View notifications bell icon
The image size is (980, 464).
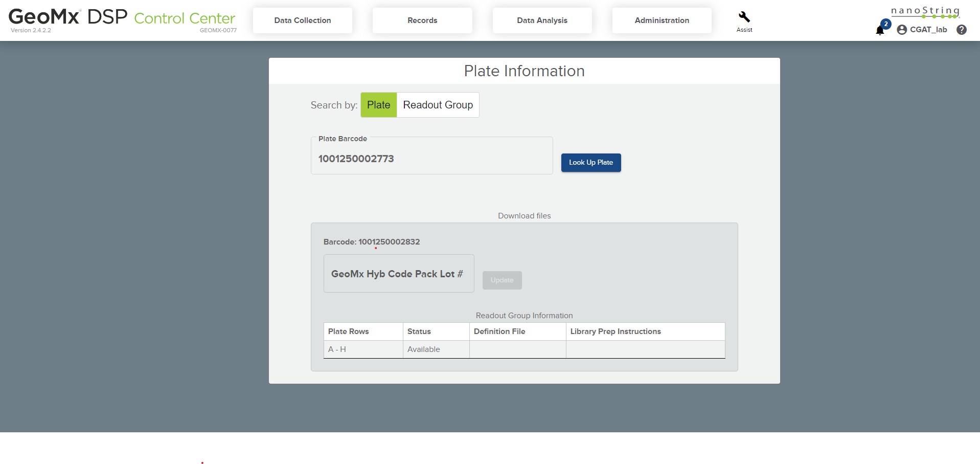pyautogui.click(x=880, y=31)
